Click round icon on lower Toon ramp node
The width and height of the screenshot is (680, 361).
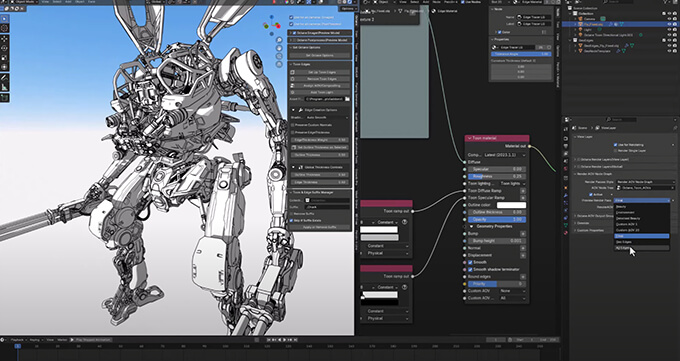405,287
